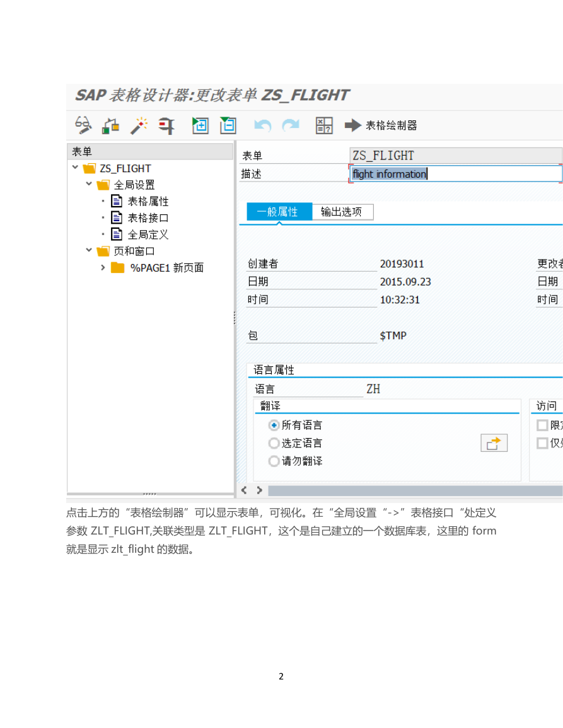Click the undo arrow icon
The image size is (563, 728).
(263, 125)
